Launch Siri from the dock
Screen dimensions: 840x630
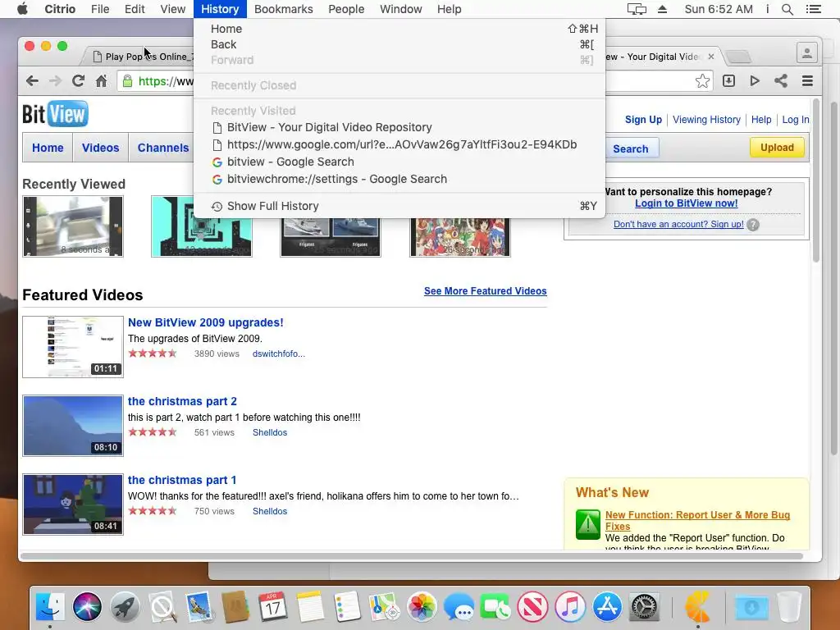coord(87,606)
